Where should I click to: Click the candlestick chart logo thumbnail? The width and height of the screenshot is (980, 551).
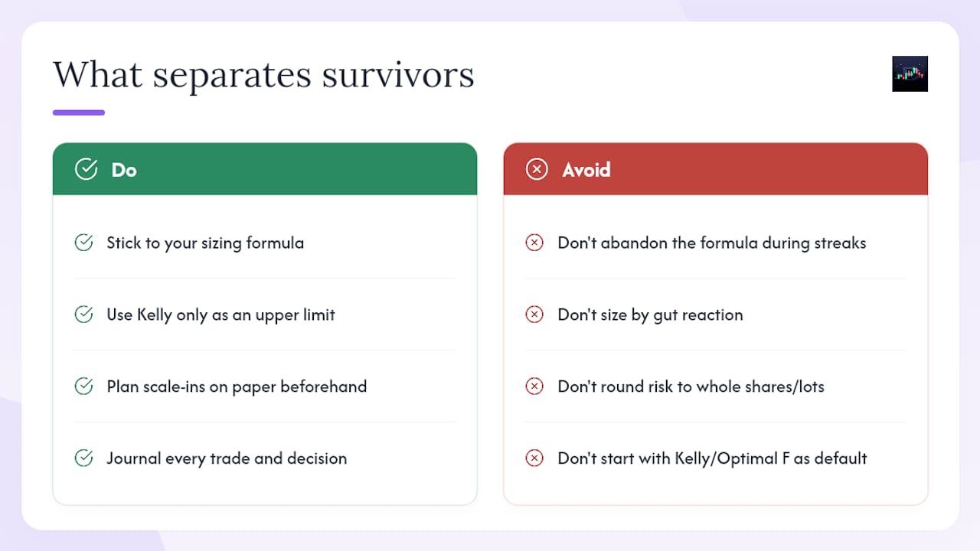pyautogui.click(x=910, y=73)
